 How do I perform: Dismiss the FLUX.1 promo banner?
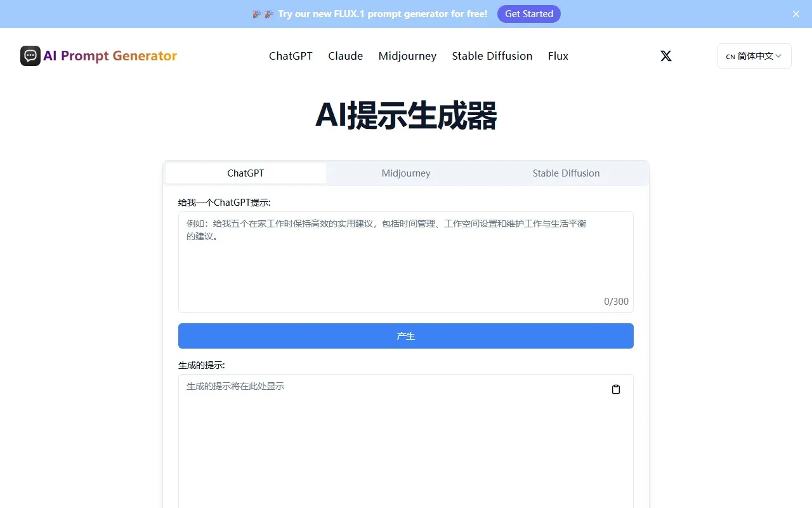[x=796, y=14]
